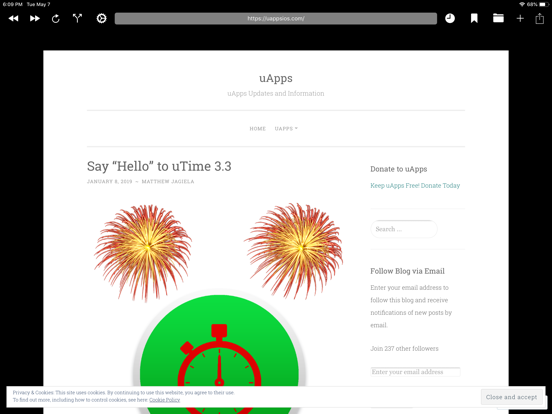Open the tabs folder icon

(x=498, y=18)
